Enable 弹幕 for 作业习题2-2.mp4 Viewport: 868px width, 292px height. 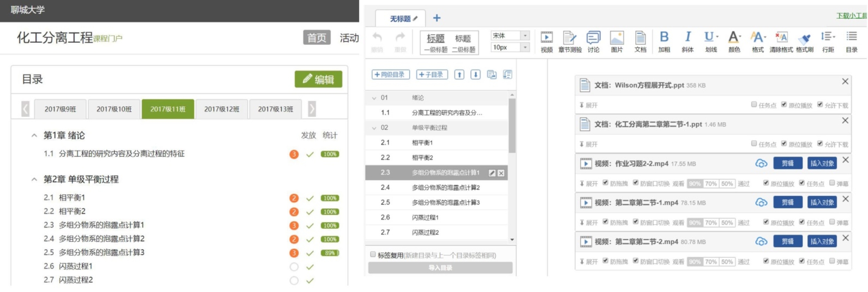click(832, 183)
